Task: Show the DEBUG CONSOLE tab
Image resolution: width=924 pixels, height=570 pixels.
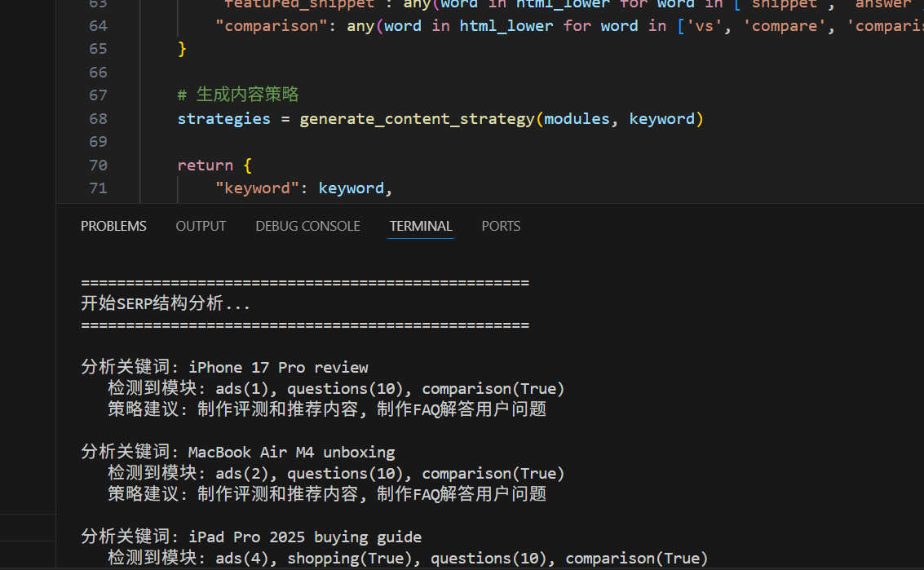Action: [x=307, y=226]
